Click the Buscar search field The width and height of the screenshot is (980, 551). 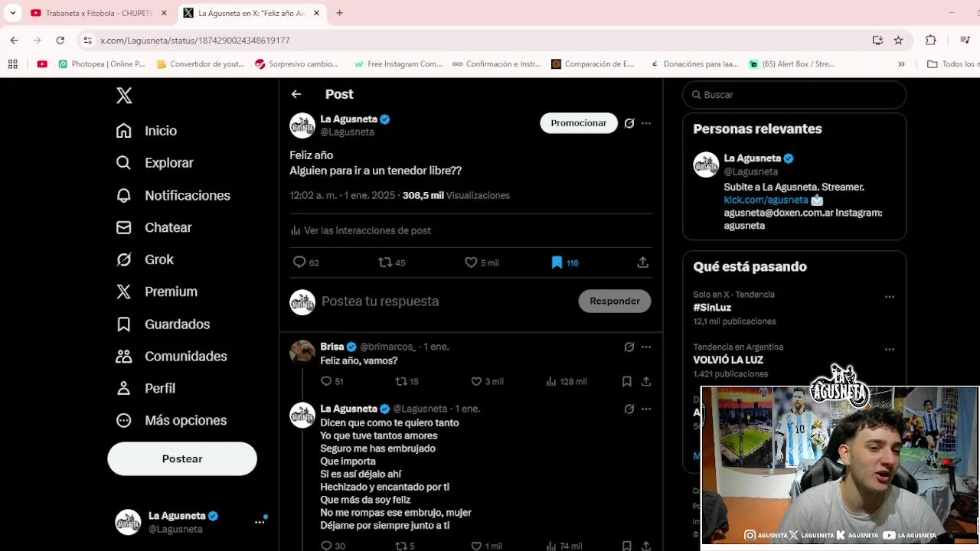795,95
